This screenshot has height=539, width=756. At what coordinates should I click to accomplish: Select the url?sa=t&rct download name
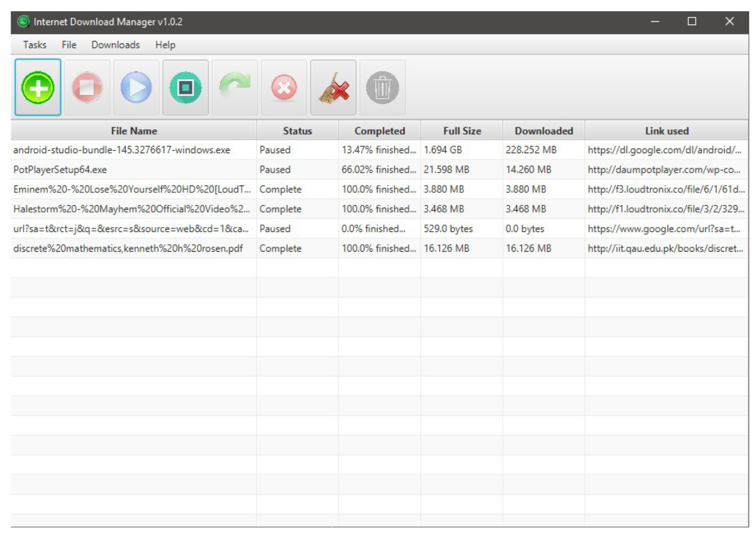click(131, 229)
